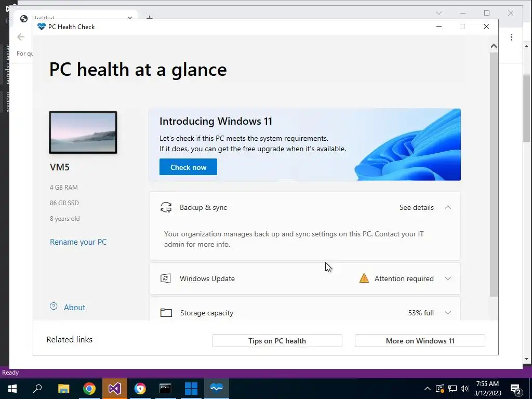Click the taskbar clock showing 7:55 AM
Viewport: 532px width, 399px height.
point(487,389)
